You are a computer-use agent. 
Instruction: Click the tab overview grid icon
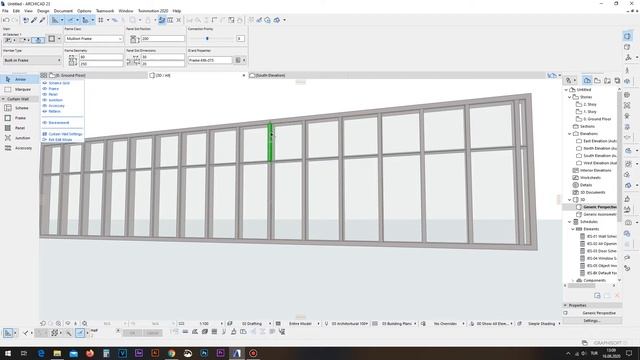(x=44, y=75)
